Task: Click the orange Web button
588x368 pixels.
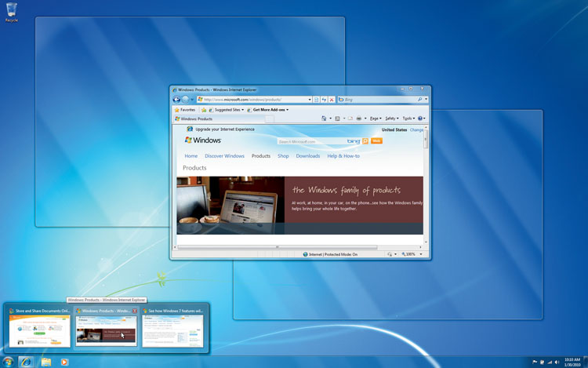Action: 376,141
